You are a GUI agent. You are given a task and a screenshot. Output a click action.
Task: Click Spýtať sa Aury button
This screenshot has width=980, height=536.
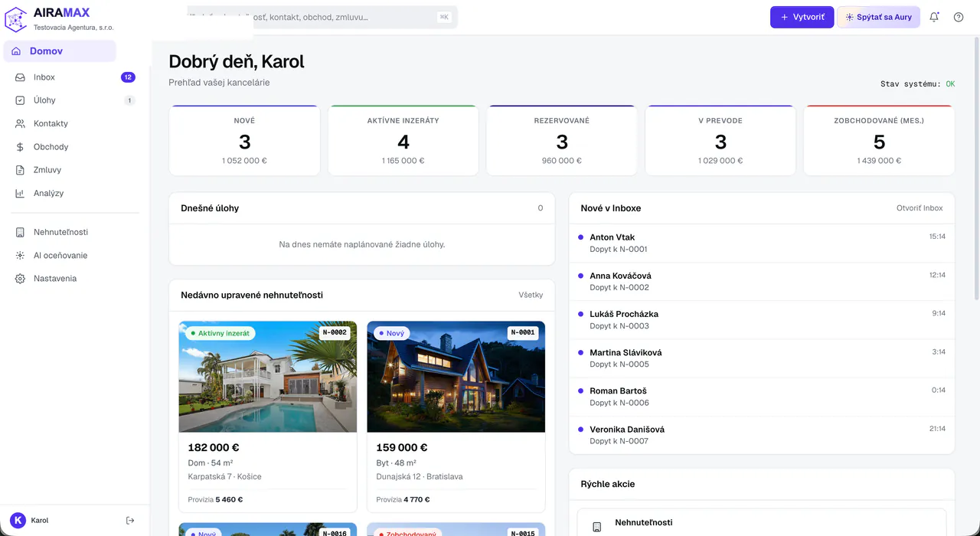[x=878, y=17]
